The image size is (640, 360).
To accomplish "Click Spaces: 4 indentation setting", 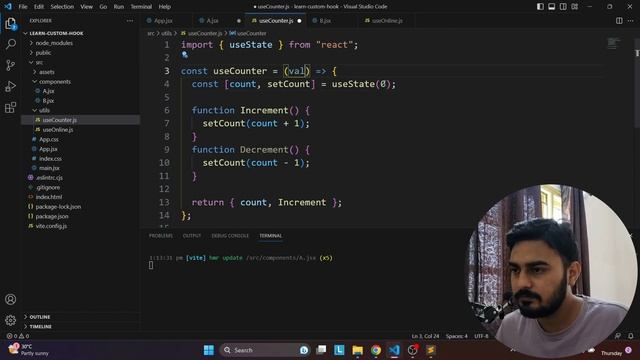I will pos(457,336).
